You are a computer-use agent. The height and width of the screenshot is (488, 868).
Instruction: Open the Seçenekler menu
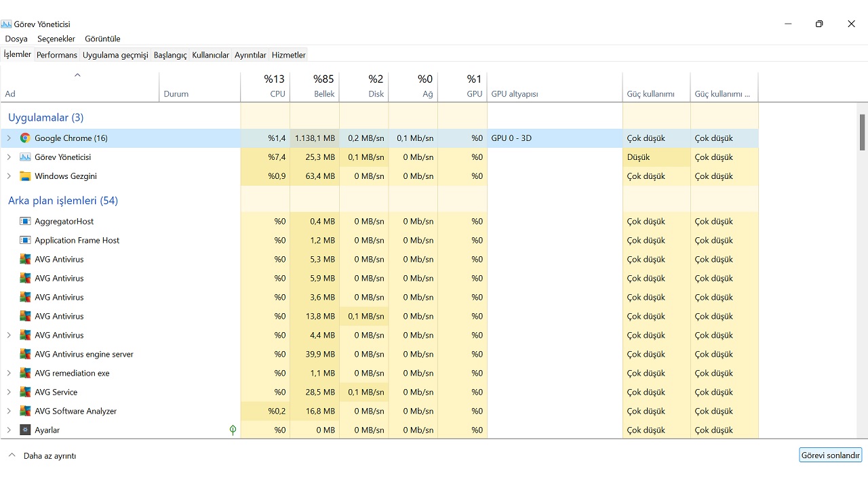(x=56, y=39)
